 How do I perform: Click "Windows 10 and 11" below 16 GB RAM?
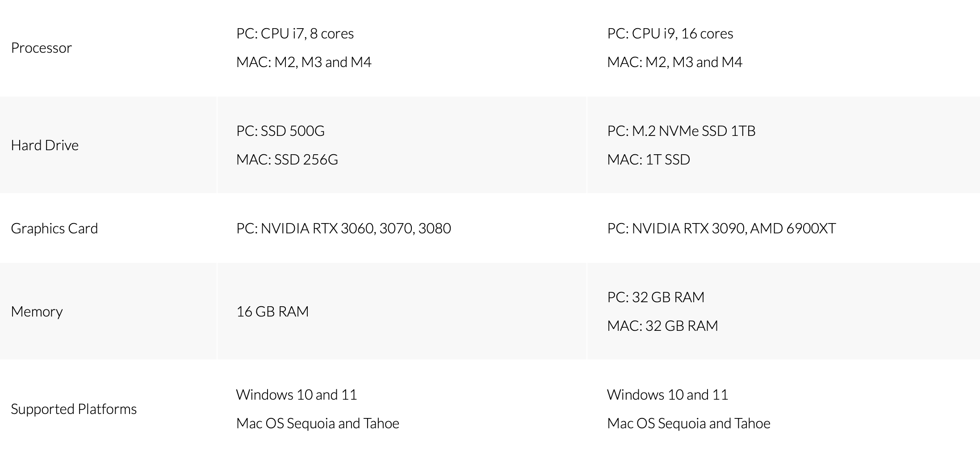point(297,395)
